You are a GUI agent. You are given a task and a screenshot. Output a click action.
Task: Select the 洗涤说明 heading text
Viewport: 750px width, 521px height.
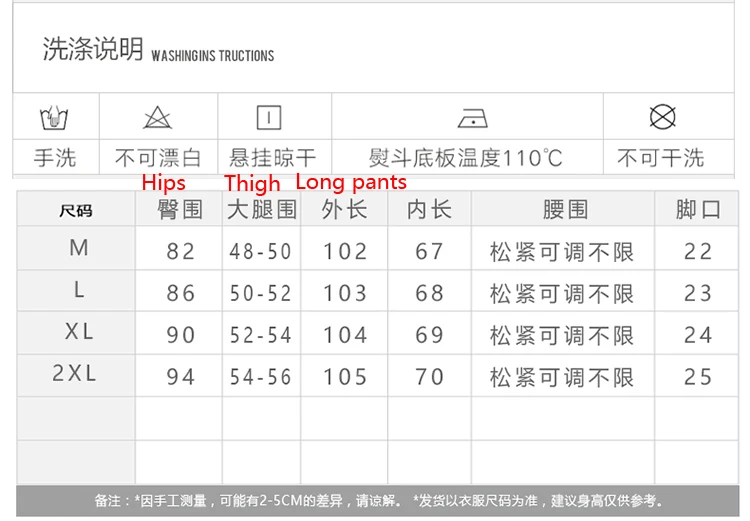[93, 49]
